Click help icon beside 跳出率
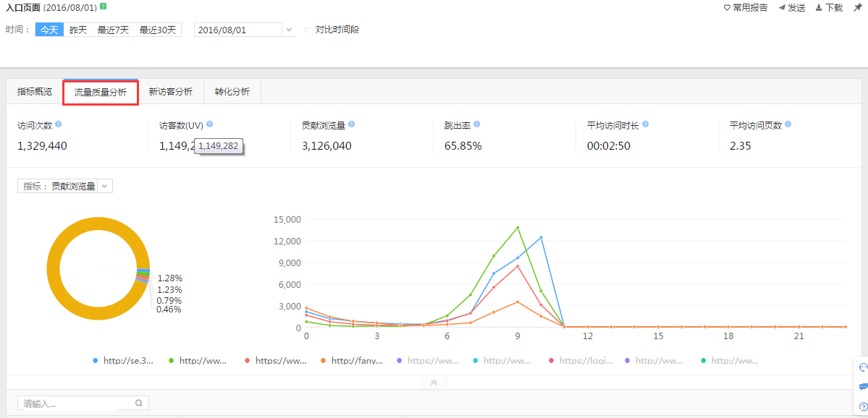 tap(477, 124)
